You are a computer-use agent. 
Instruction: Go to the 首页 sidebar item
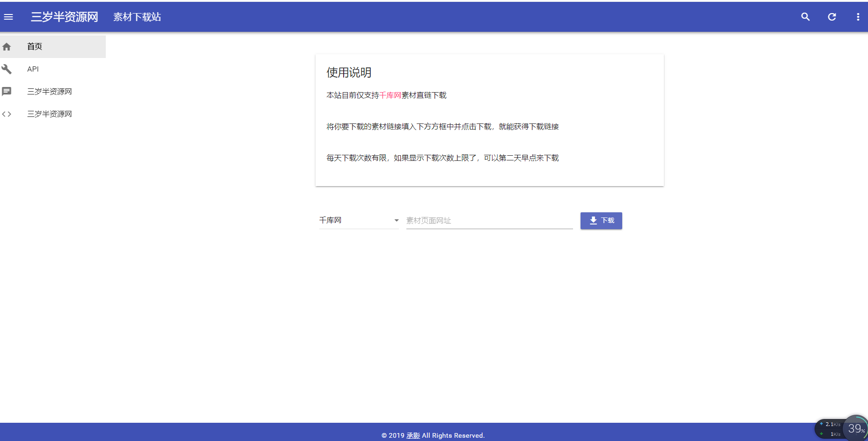(x=35, y=47)
